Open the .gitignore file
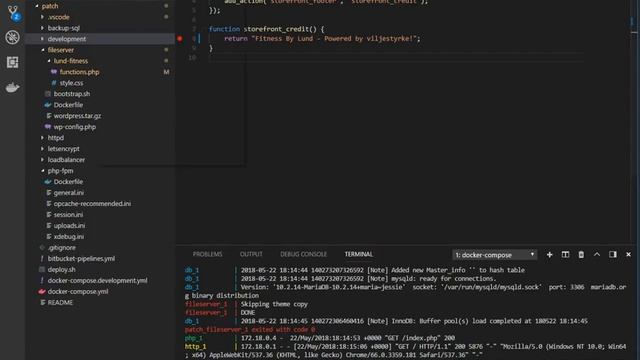This screenshot has height=360, width=640. coord(61,248)
